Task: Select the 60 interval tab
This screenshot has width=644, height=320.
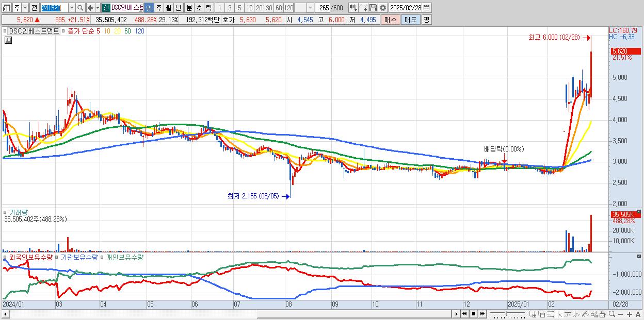Action: coord(279,8)
